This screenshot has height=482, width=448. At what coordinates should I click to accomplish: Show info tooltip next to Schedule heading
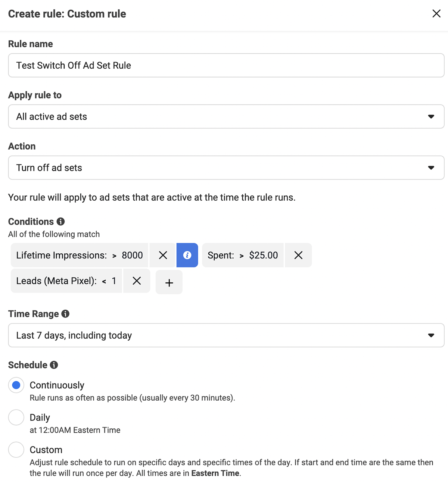(54, 365)
